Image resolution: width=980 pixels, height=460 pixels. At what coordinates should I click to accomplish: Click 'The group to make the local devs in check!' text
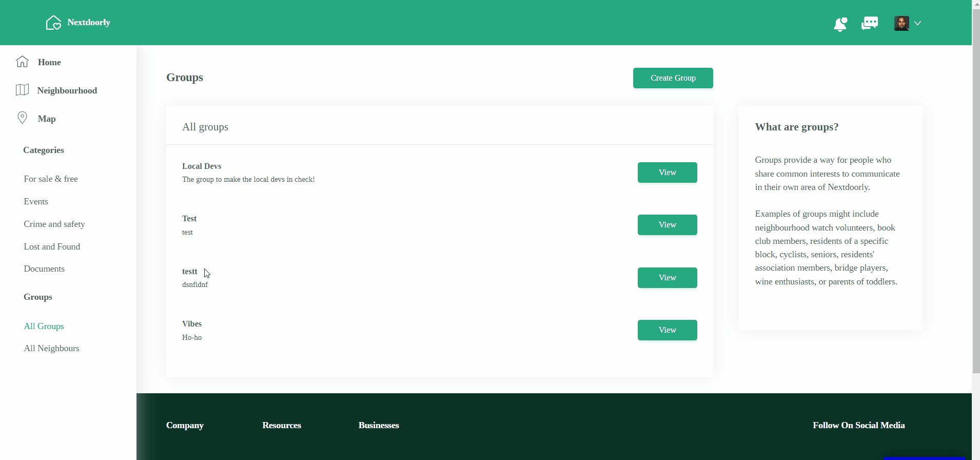(248, 180)
